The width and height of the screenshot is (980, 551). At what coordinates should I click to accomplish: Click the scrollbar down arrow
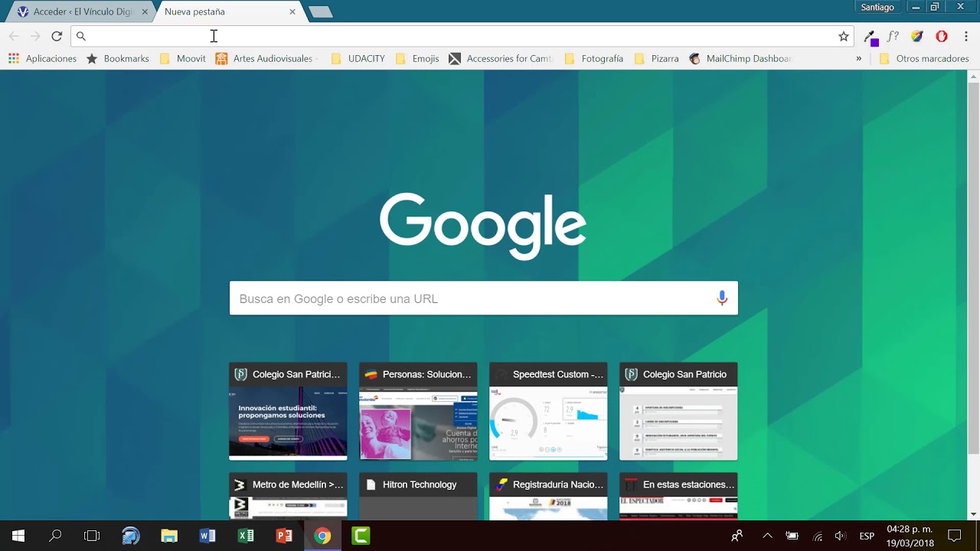click(974, 514)
